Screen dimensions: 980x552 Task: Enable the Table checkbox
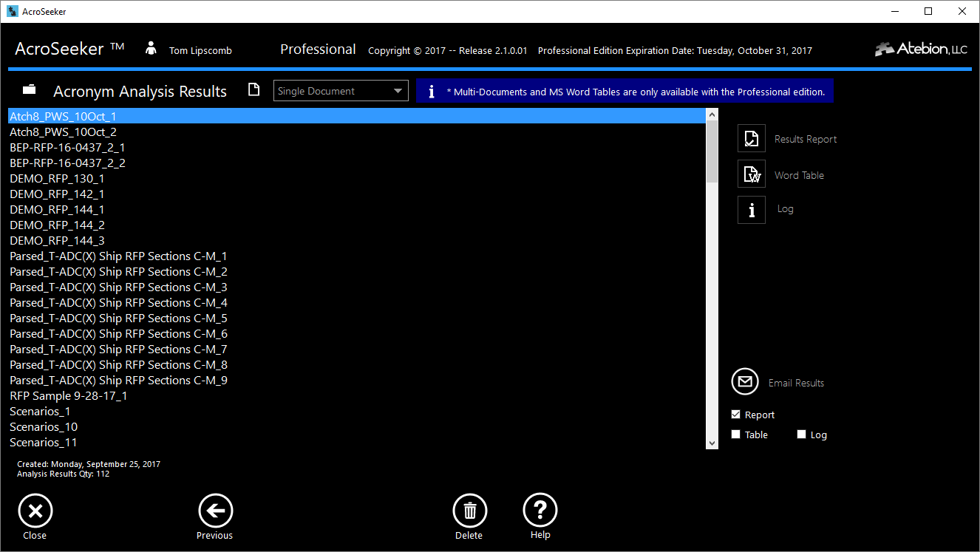(735, 435)
